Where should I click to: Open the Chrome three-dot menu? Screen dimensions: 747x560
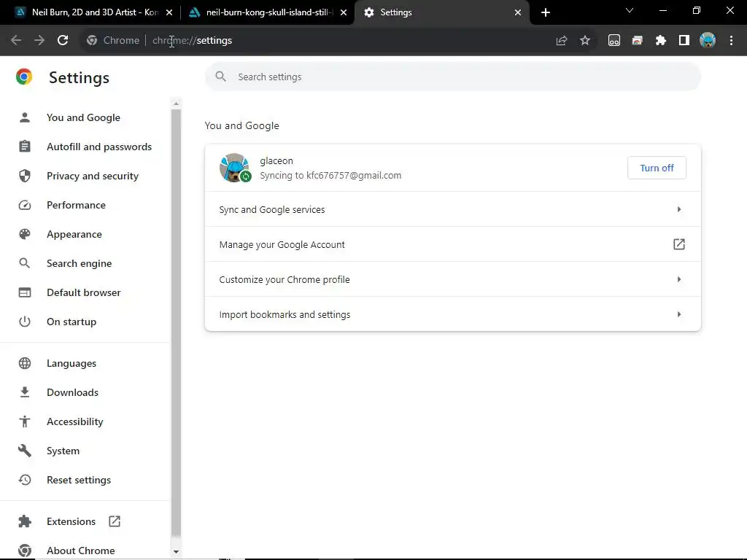tap(731, 41)
